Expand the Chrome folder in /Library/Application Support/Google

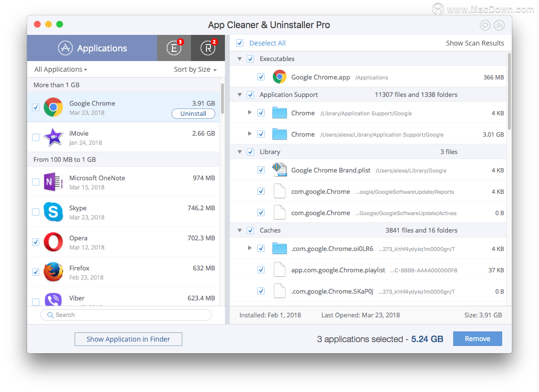click(x=250, y=112)
